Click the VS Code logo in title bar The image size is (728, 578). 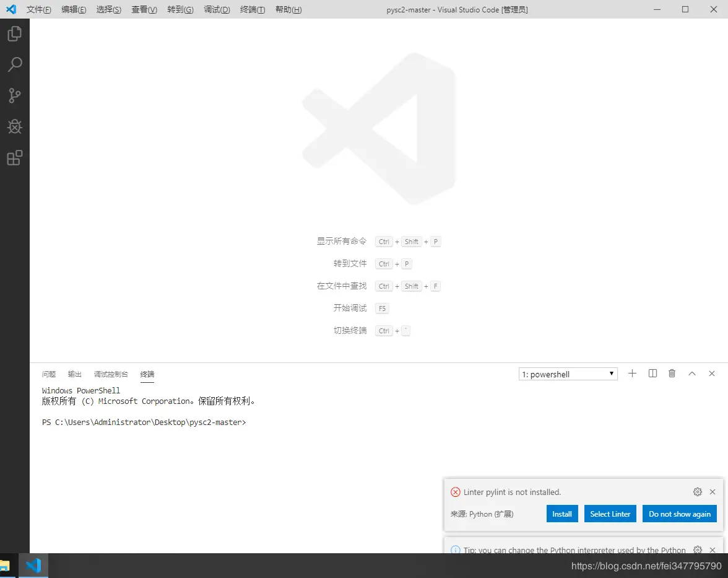tap(11, 9)
